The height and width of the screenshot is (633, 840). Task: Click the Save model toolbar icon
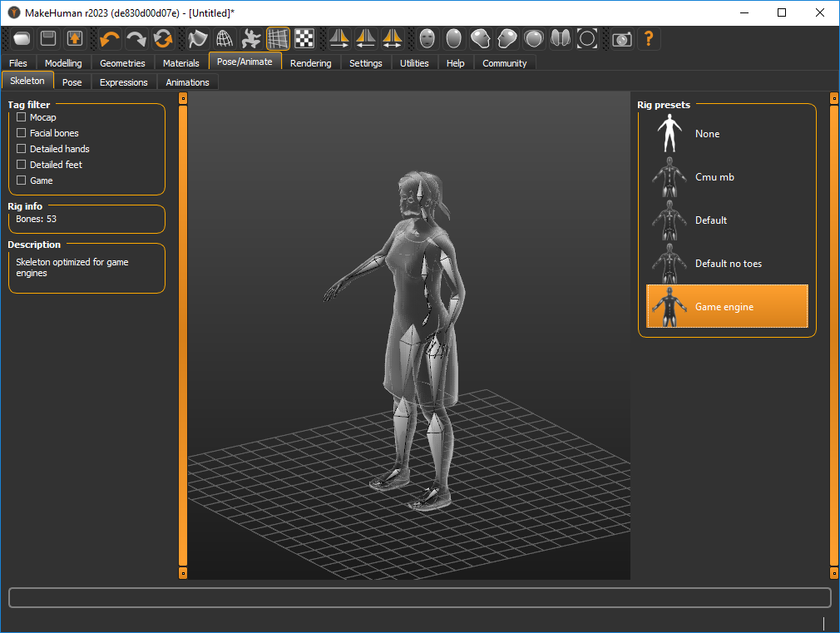point(48,38)
